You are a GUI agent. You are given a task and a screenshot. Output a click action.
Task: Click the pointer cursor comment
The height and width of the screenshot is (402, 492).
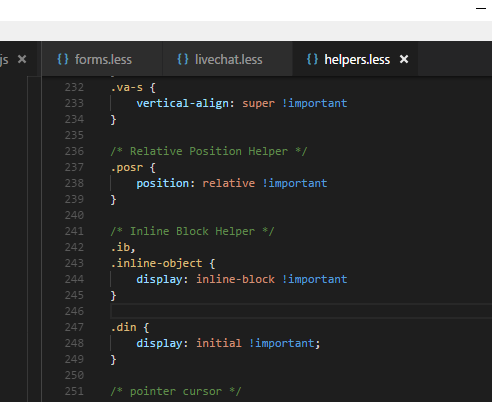(176, 391)
